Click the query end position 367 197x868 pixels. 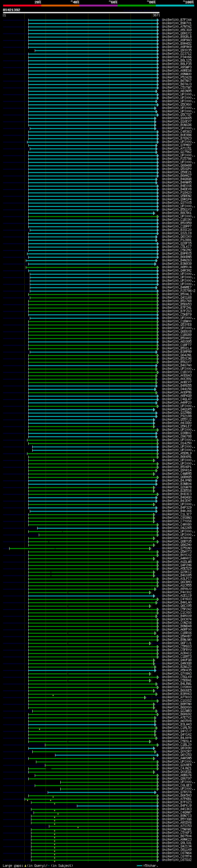click(x=155, y=15)
